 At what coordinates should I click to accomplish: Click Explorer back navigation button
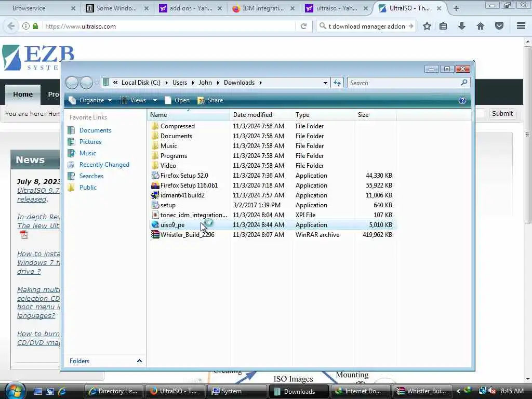[72, 83]
